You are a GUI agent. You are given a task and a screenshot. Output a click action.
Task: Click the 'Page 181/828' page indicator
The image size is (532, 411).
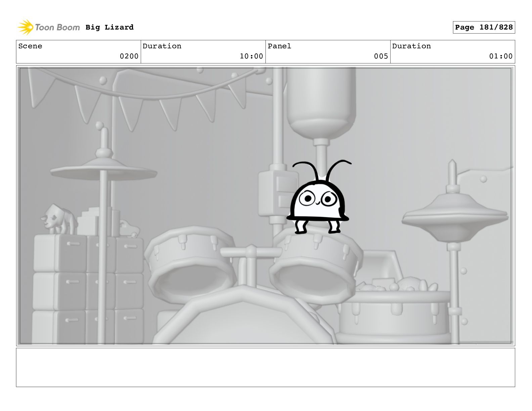[x=484, y=27]
